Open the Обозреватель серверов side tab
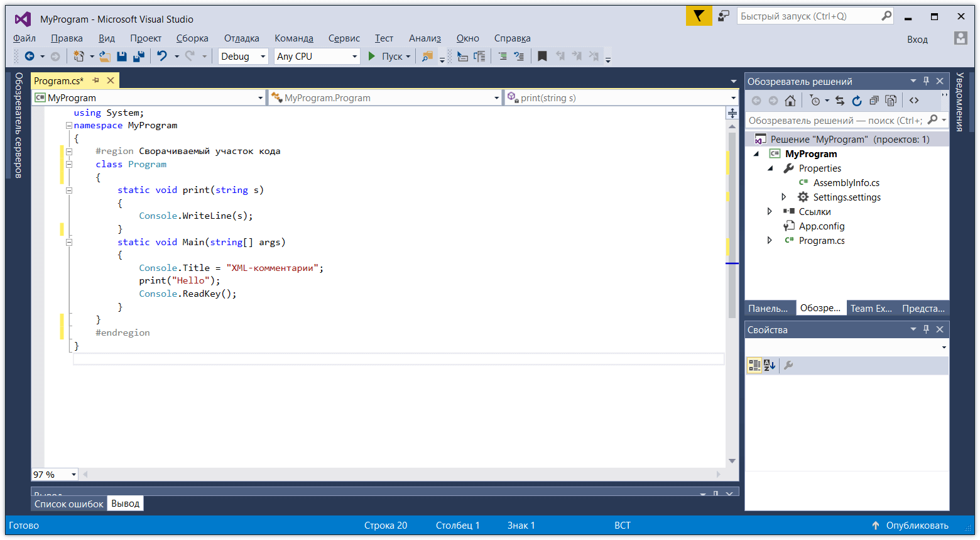 (x=18, y=125)
